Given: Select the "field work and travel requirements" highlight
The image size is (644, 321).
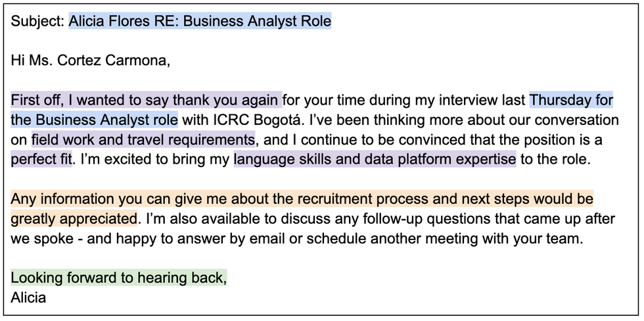Looking at the screenshot, I should point(143,140).
